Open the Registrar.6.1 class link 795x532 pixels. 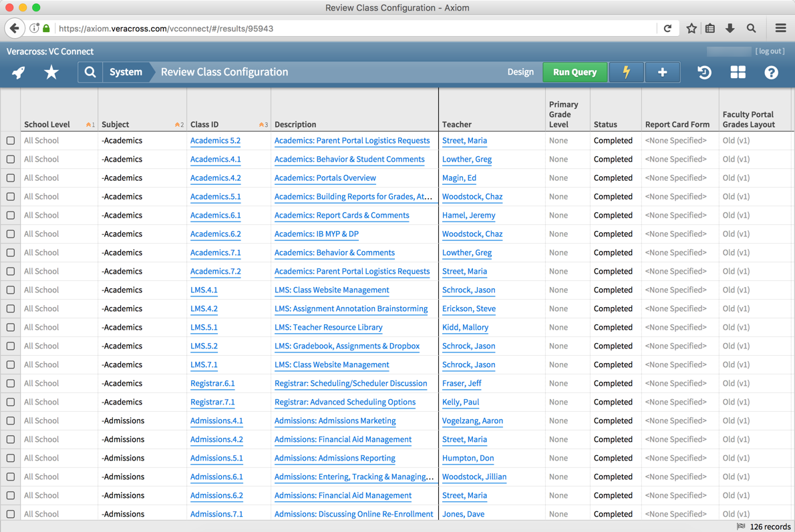point(212,384)
